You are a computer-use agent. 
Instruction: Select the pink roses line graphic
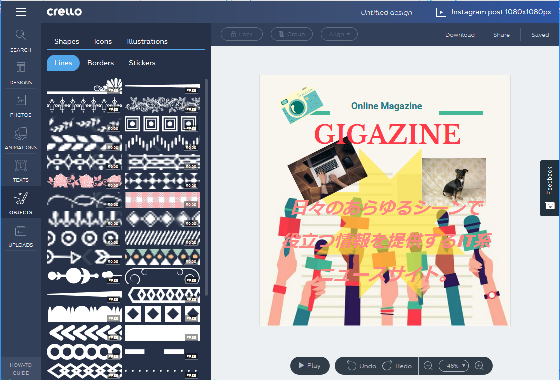(x=84, y=181)
